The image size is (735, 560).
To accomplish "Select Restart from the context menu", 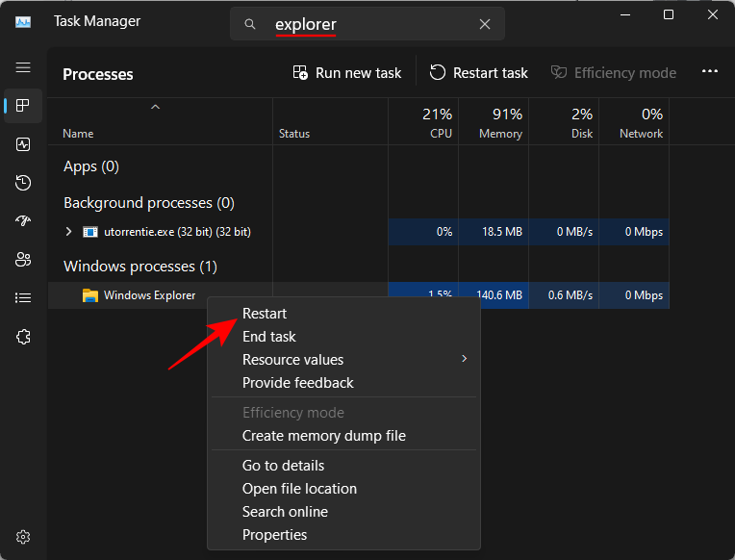I will 265,314.
